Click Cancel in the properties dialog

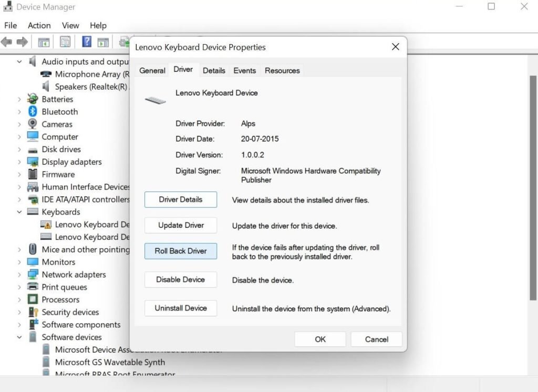[376, 339]
